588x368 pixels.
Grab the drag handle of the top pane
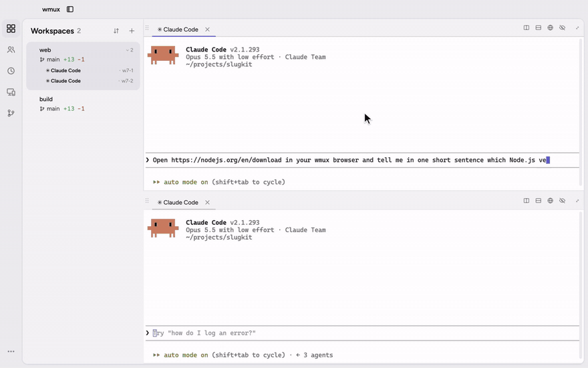coord(147,28)
